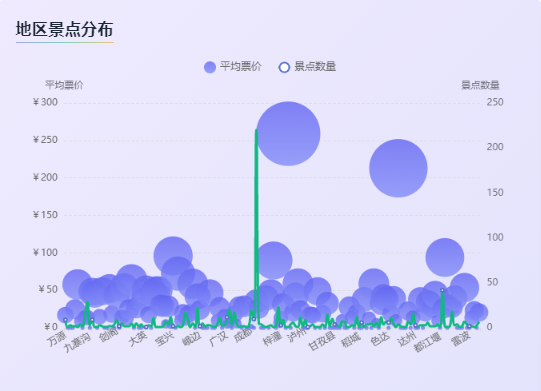
Task: Click the 大英 axis label
Action: [x=138, y=339]
